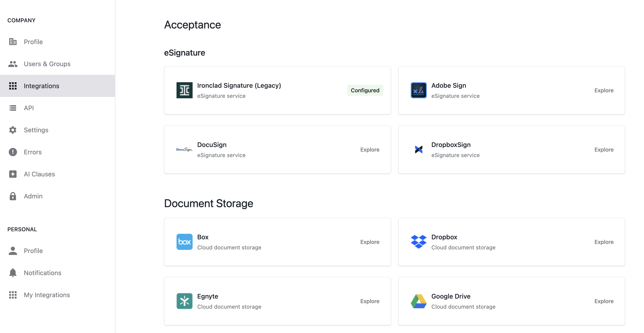
Task: Click the company Profile building icon
Action: 13,42
